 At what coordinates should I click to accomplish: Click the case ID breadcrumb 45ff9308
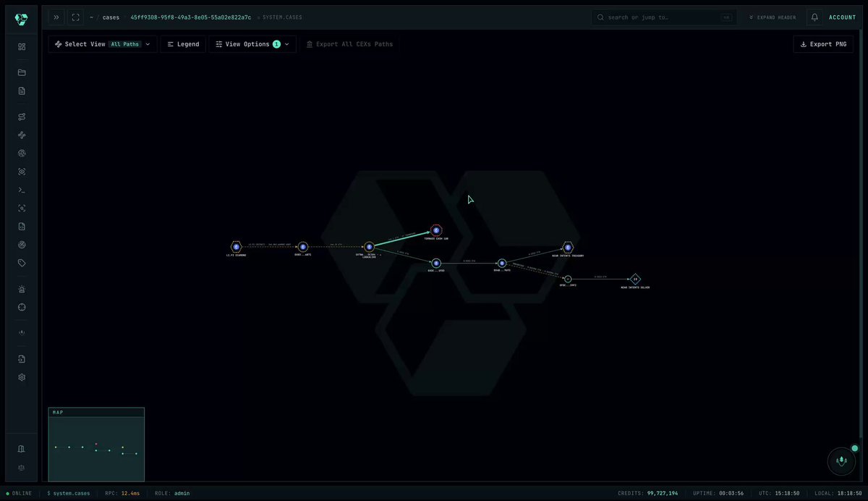point(191,17)
